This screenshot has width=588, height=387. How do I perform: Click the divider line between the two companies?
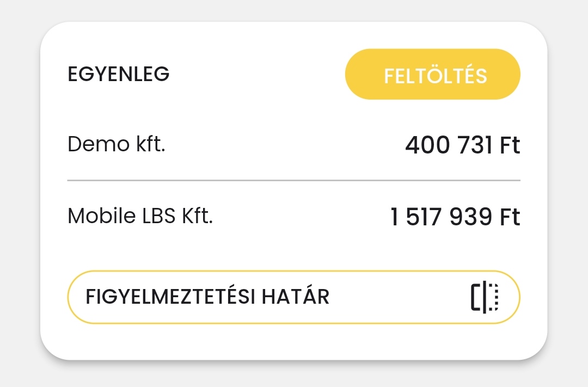tap(293, 180)
